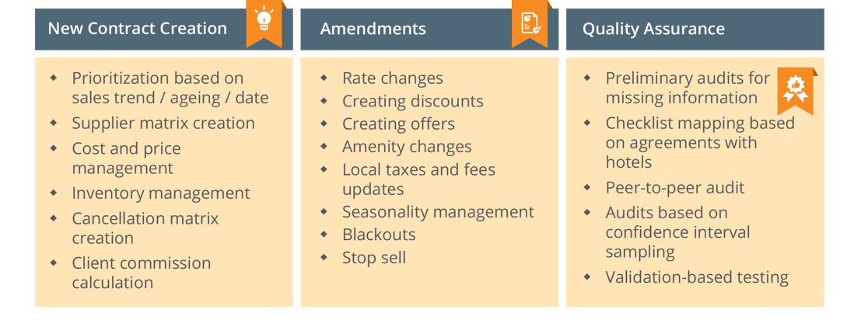Click the Creating discounts item
This screenshot has height=327, width=868.
pyautogui.click(x=413, y=101)
